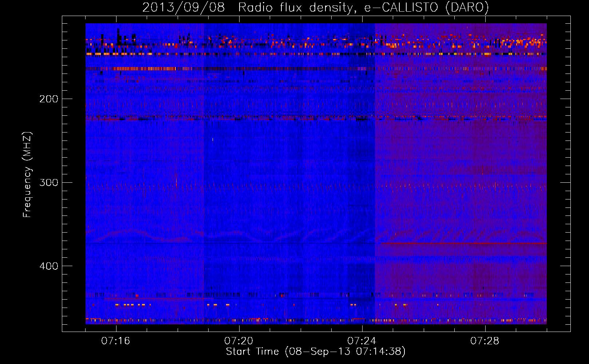Click the 07:24 time tick label
Screen dimensions: 589x364
pyautogui.click(x=362, y=341)
